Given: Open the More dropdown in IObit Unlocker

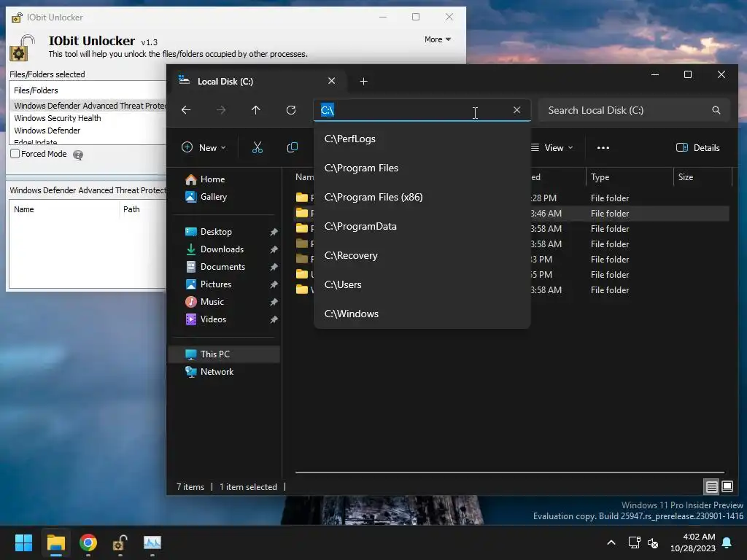Looking at the screenshot, I should pos(438,39).
